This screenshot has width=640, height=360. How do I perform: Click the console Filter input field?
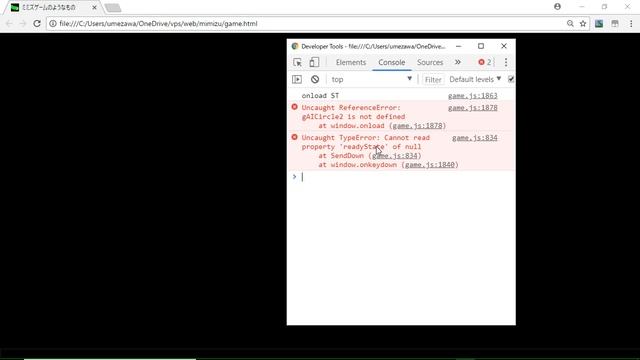click(x=433, y=80)
